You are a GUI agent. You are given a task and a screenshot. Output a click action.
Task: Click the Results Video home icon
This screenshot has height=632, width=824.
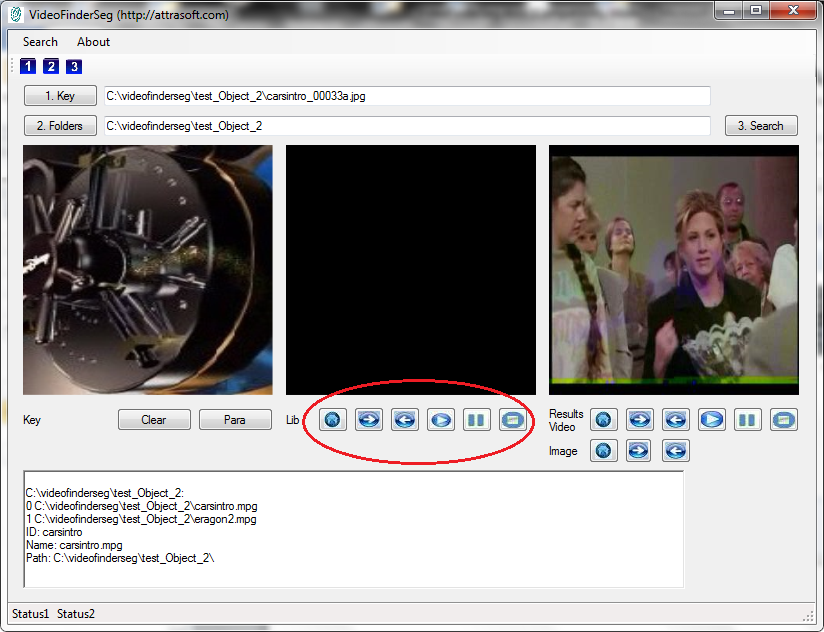click(x=604, y=420)
